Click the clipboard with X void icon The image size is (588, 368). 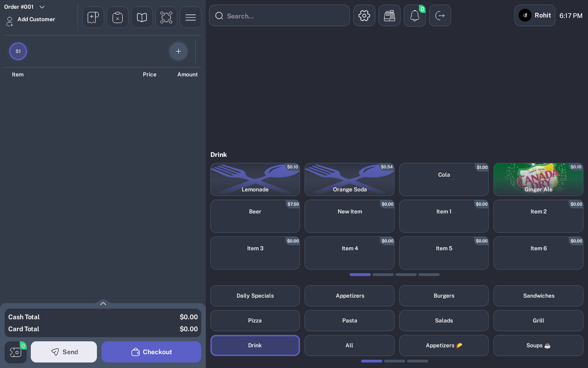pyautogui.click(x=118, y=17)
